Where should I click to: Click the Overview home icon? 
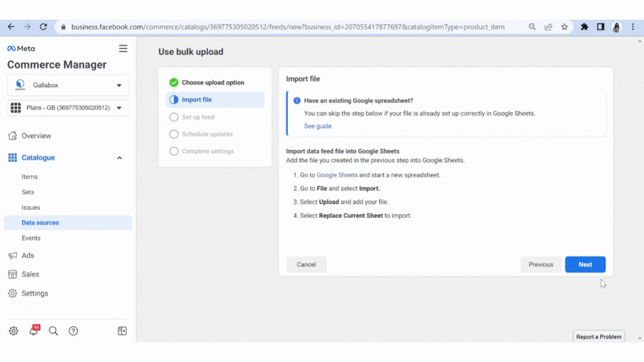click(x=13, y=136)
